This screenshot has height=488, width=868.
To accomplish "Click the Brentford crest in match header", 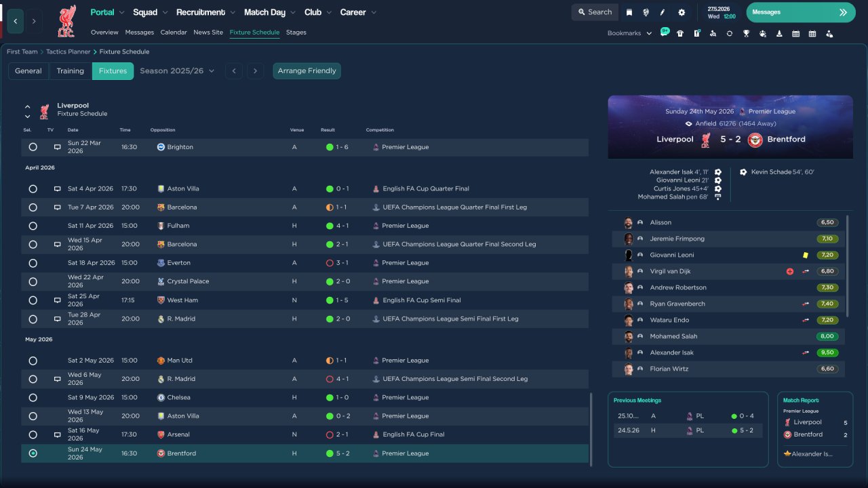I will [x=755, y=140].
